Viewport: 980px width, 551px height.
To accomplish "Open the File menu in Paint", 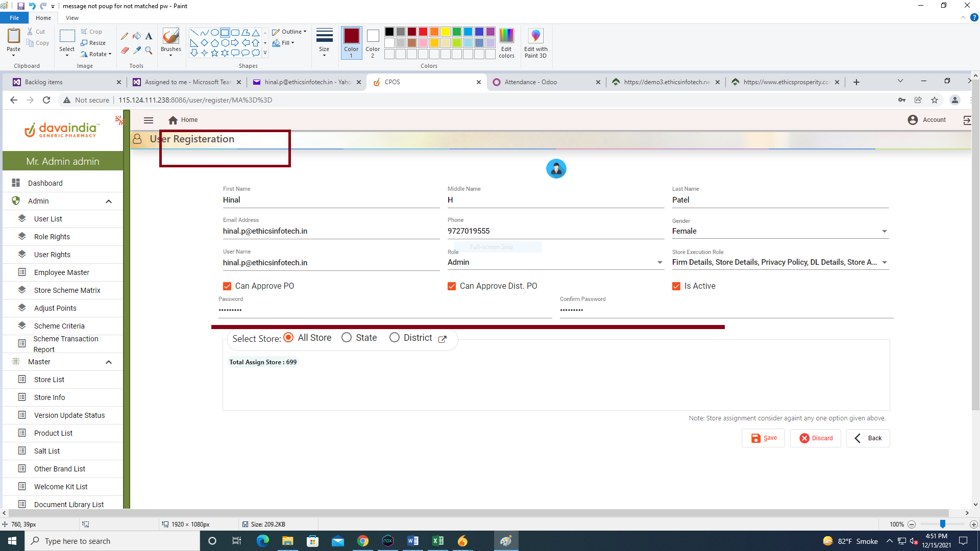I will (14, 18).
